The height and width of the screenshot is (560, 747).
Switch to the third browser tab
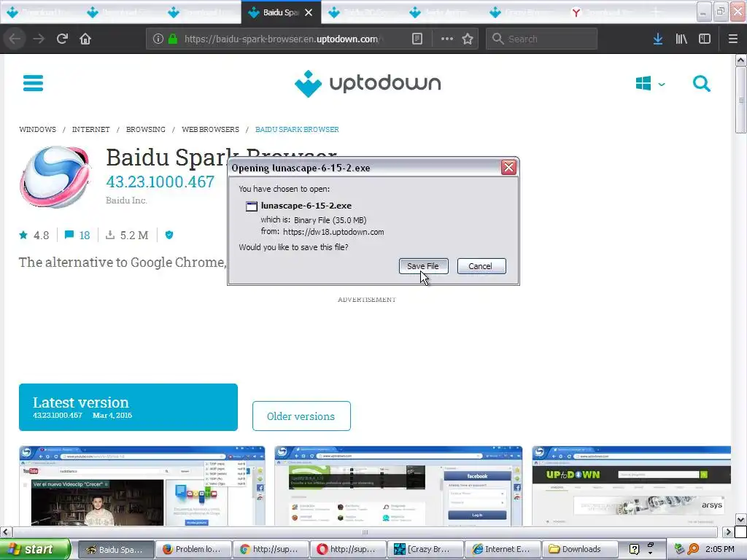tap(201, 12)
